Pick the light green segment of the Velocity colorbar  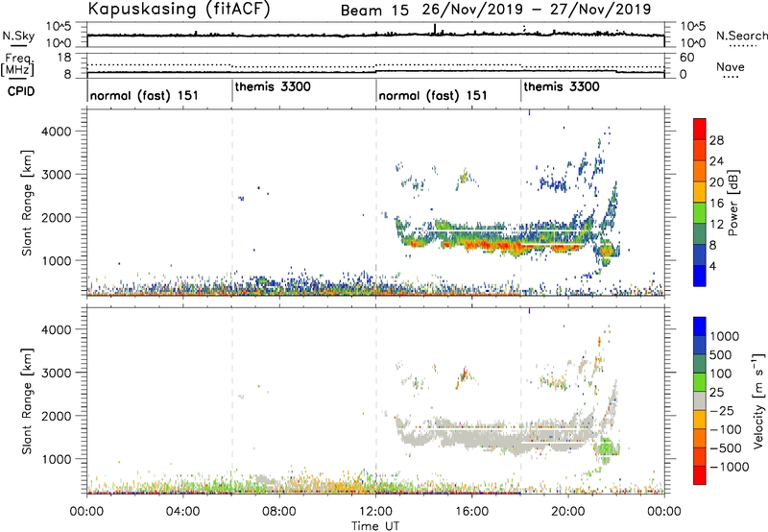pyautogui.click(x=700, y=382)
